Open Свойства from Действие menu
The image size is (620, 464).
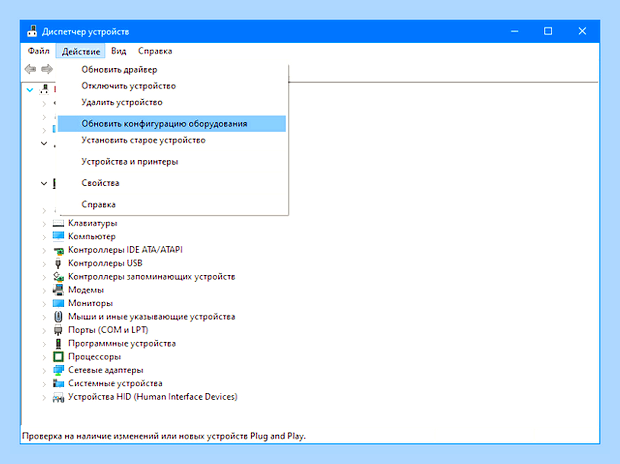pos(172,183)
